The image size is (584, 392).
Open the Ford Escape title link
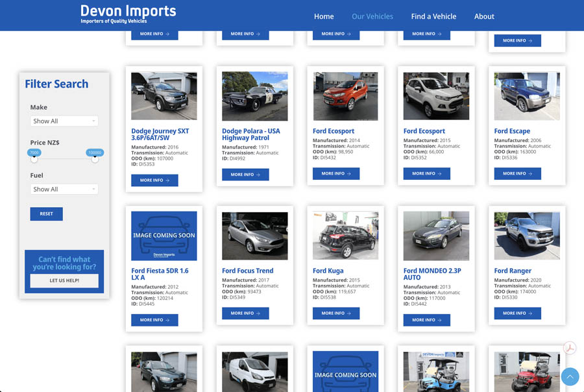(x=512, y=131)
